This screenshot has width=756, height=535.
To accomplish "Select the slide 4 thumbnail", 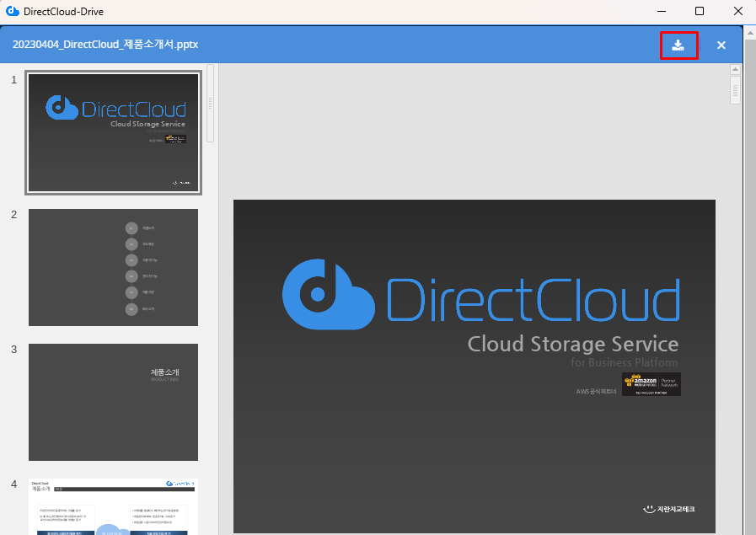I will pos(113,506).
